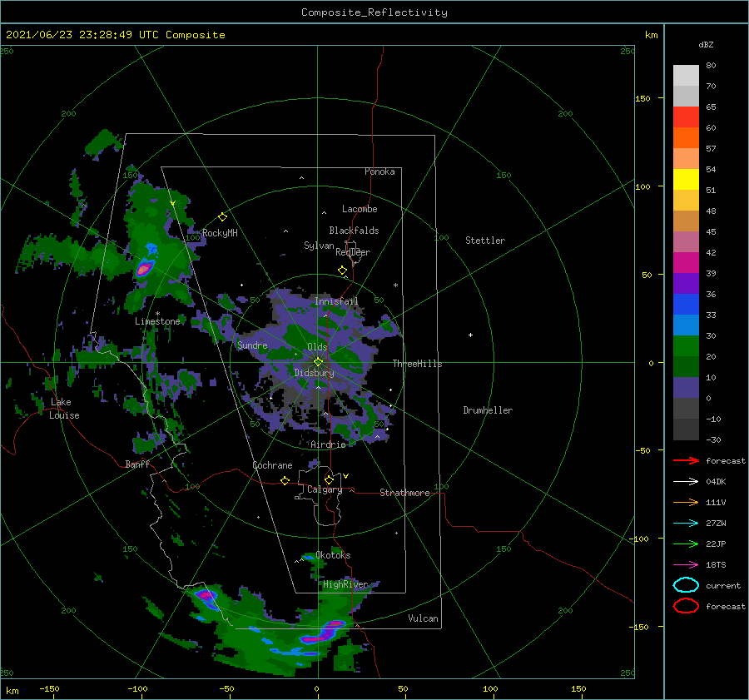Image resolution: width=749 pixels, height=700 pixels.
Task: Click the Composite_Reflectivity title
Action: 374,12
